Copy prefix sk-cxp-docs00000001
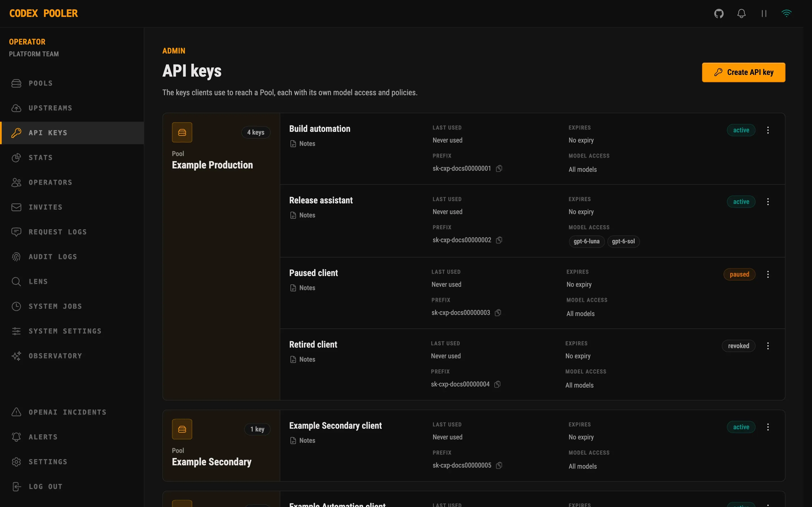812x507 pixels. (x=499, y=168)
